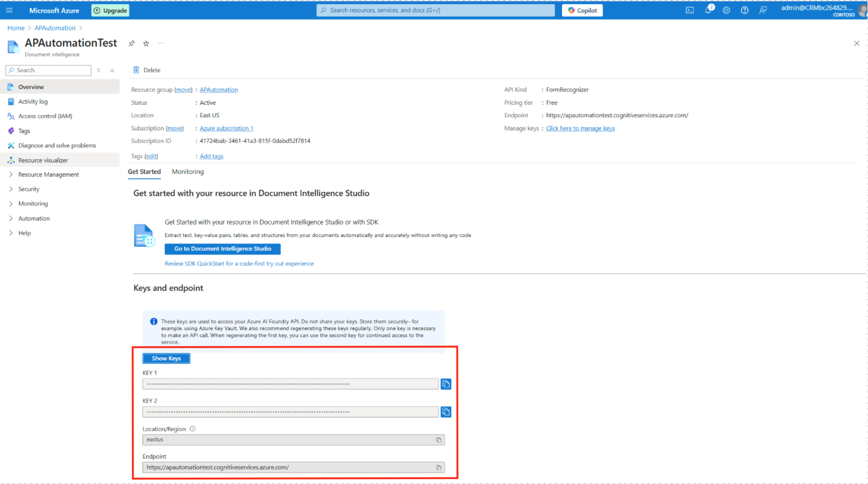The height and width of the screenshot is (484, 868).
Task: Go to Home breadcrumb
Action: point(16,28)
